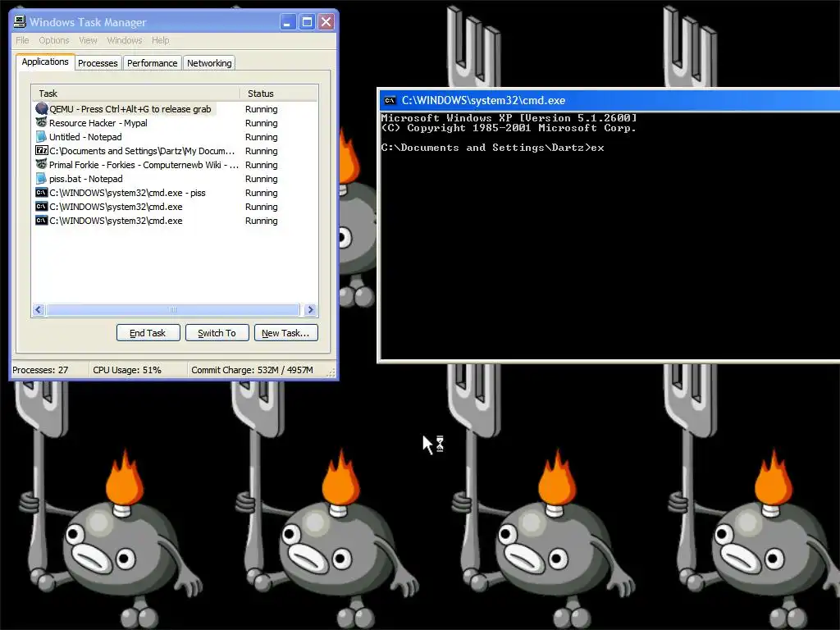Click CPU Usage: 51% in status bar
The width and height of the screenshot is (840, 630).
[x=127, y=370]
